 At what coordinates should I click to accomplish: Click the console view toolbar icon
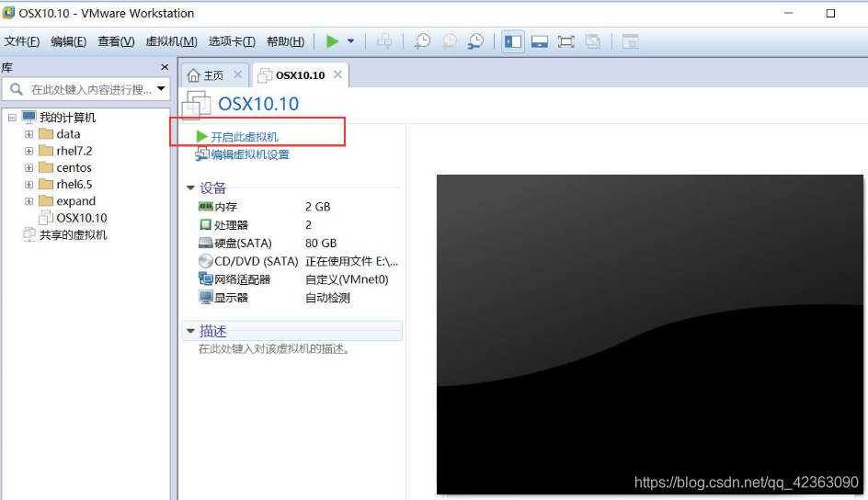click(x=630, y=41)
